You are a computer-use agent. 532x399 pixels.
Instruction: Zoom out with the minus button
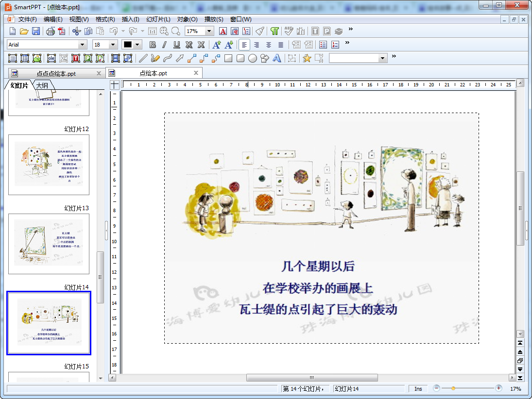[x=437, y=388]
